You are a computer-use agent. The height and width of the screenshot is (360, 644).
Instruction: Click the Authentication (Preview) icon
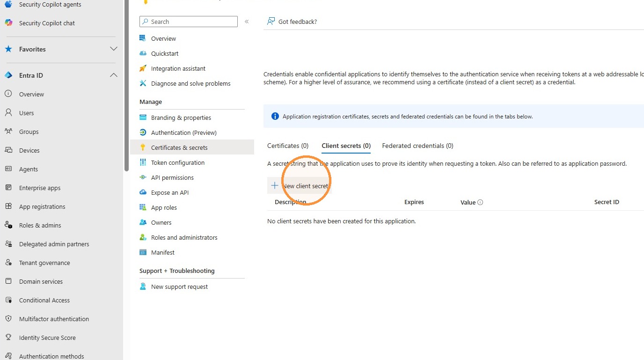(143, 132)
